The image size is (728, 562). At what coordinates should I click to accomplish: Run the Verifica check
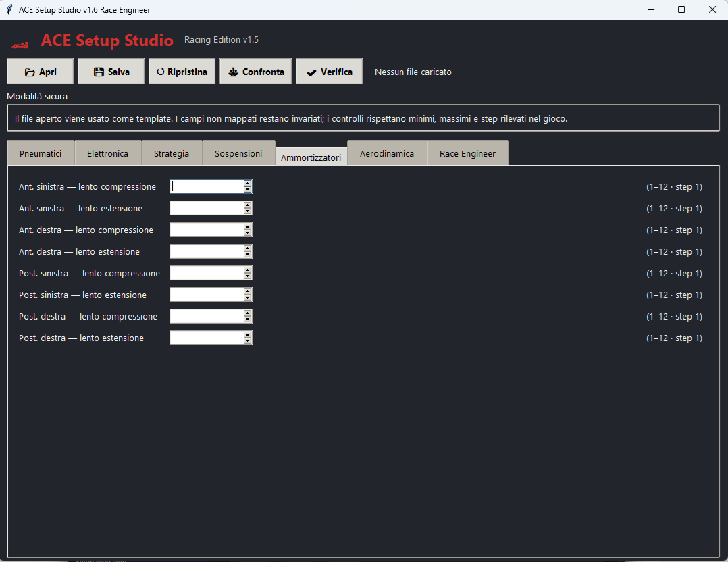329,72
